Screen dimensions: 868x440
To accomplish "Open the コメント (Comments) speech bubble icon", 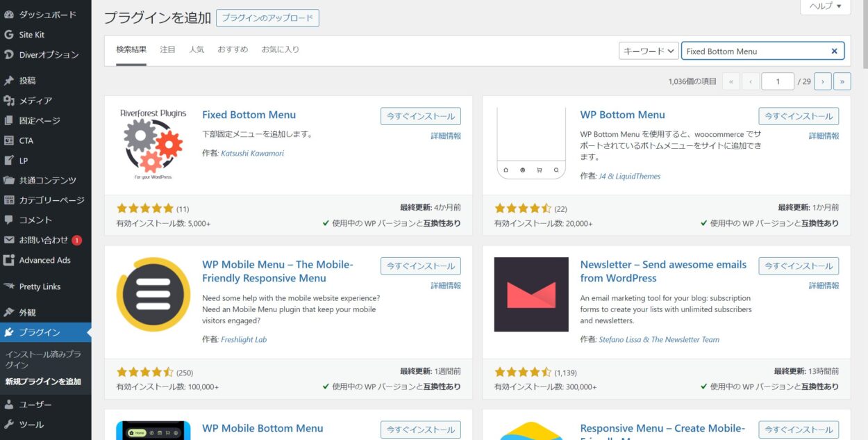I will pyautogui.click(x=10, y=220).
